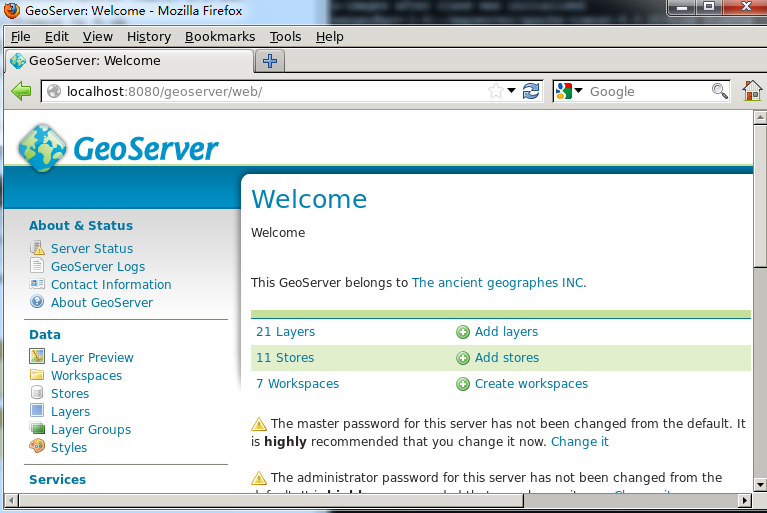Click the 21 Layers link

pyautogui.click(x=286, y=332)
